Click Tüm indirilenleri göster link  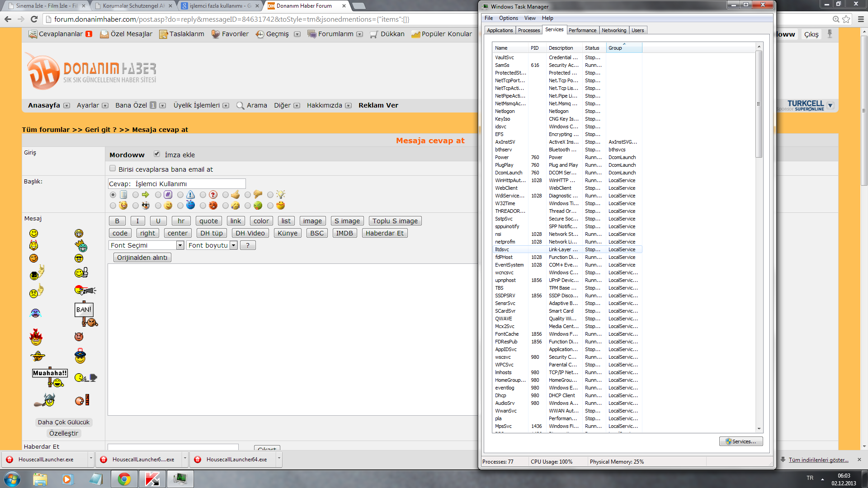click(x=818, y=460)
